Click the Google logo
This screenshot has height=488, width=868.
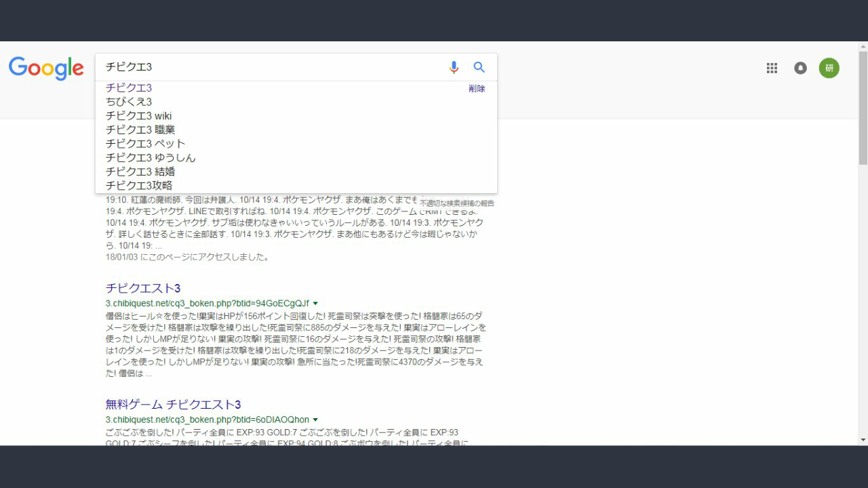pyautogui.click(x=46, y=68)
